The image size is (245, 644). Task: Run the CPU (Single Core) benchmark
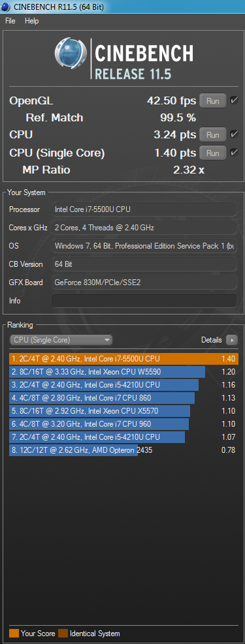tap(213, 153)
